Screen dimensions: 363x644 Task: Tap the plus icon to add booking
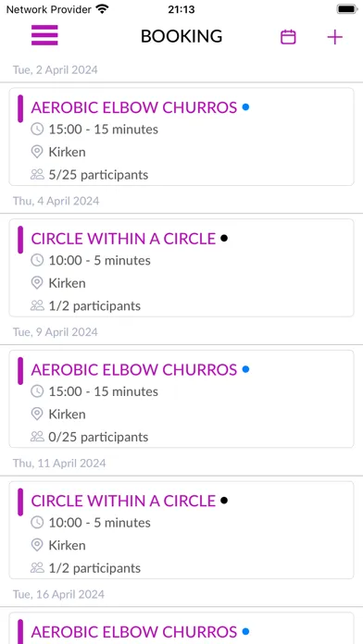(x=334, y=37)
